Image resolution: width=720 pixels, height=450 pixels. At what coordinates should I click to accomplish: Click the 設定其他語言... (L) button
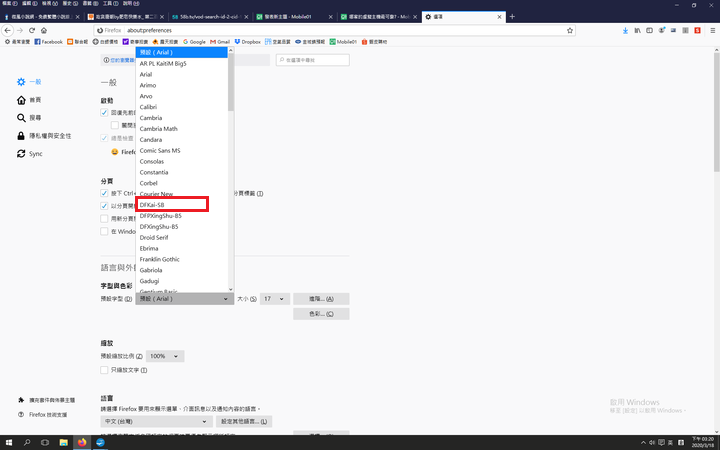pyautogui.click(x=244, y=422)
